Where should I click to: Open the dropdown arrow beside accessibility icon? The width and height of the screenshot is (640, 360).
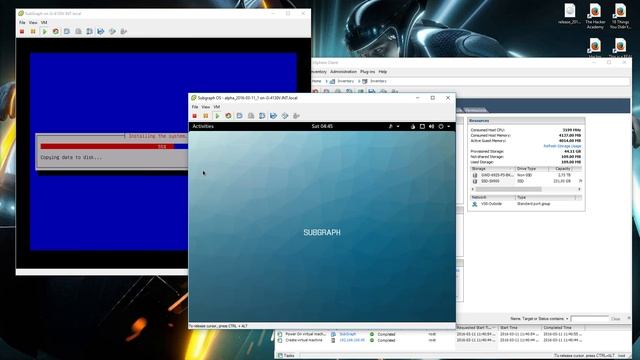click(x=398, y=127)
